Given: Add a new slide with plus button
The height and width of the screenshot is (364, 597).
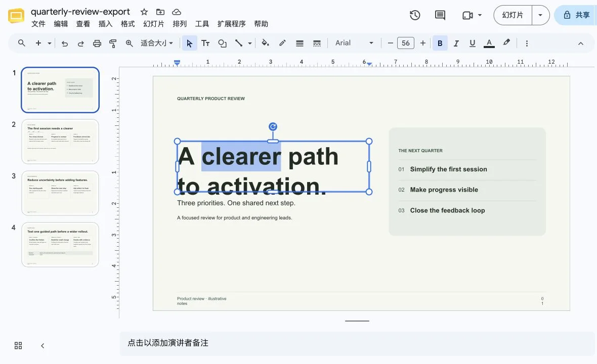Looking at the screenshot, I should point(38,43).
